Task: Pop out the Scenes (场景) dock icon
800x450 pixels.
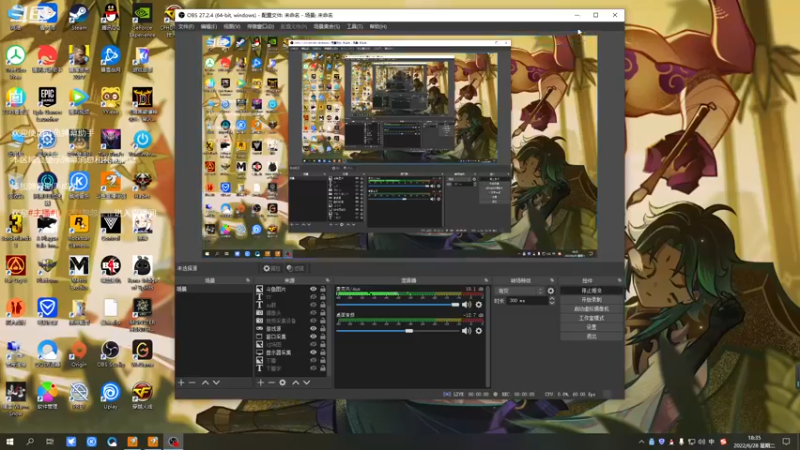Action: 248,280
